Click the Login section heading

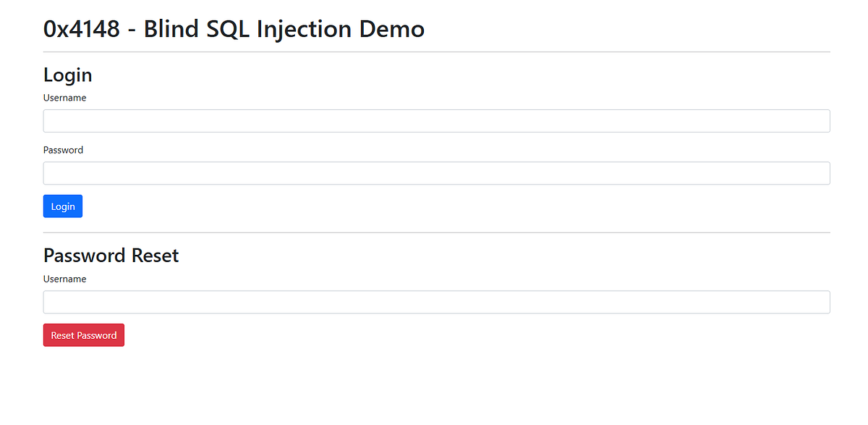click(67, 75)
